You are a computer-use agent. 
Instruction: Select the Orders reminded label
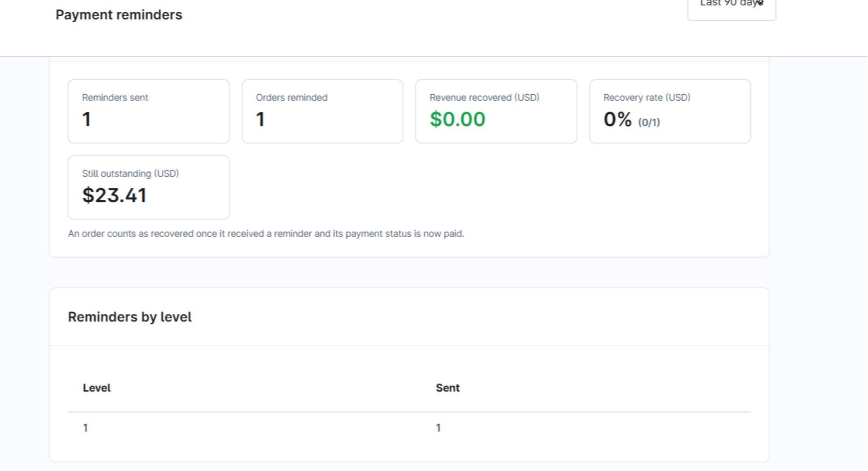click(x=291, y=98)
